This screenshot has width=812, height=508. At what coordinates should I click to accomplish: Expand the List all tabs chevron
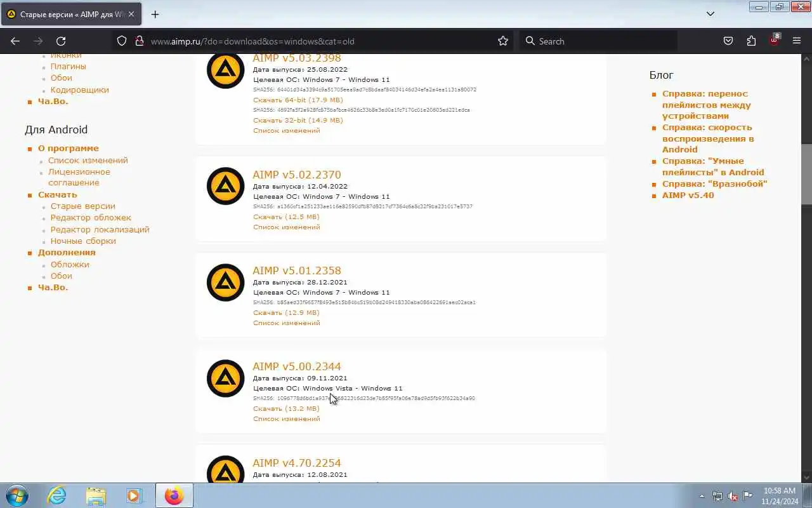(710, 14)
